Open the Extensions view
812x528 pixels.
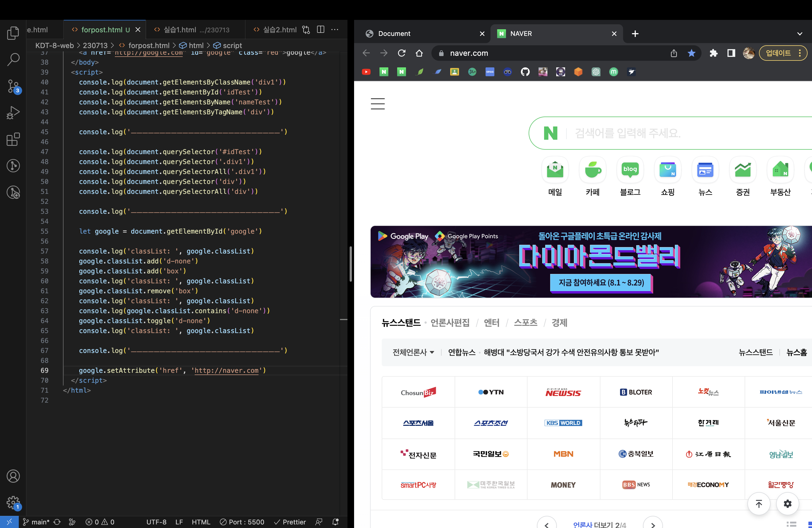pyautogui.click(x=13, y=139)
